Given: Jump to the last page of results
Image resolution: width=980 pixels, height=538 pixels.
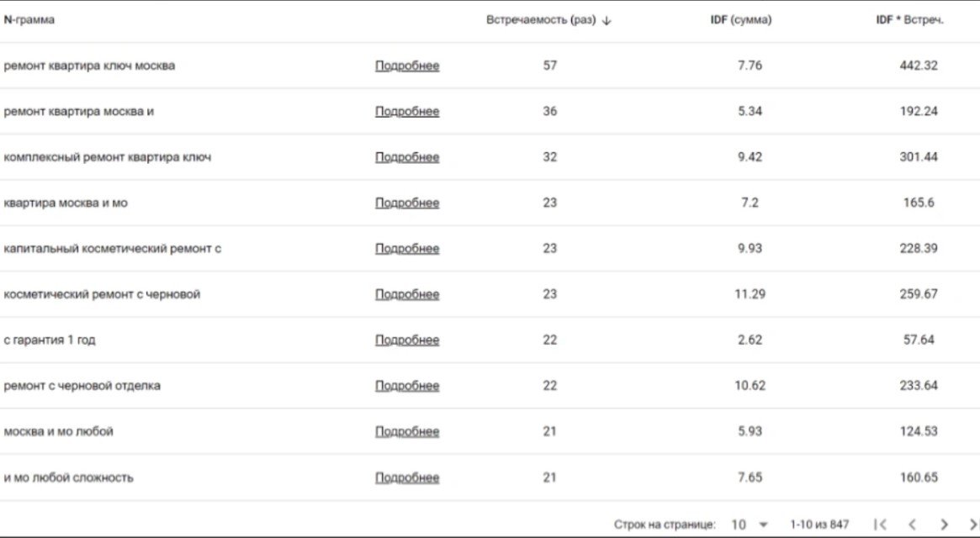Looking at the screenshot, I should 973,525.
